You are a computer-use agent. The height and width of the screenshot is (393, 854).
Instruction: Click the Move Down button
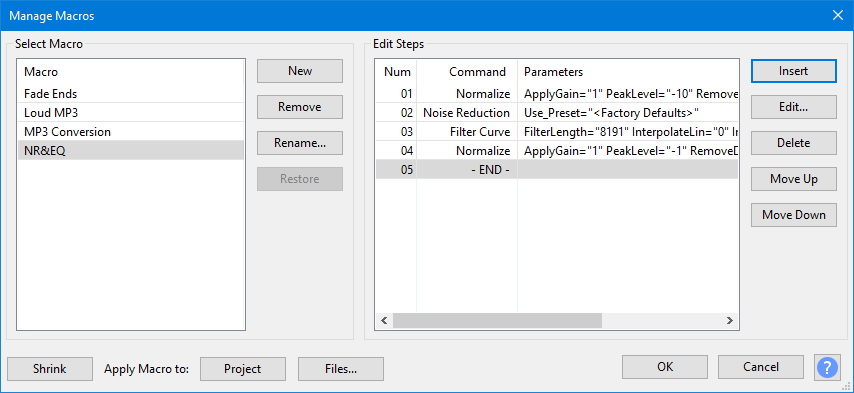[x=794, y=215]
